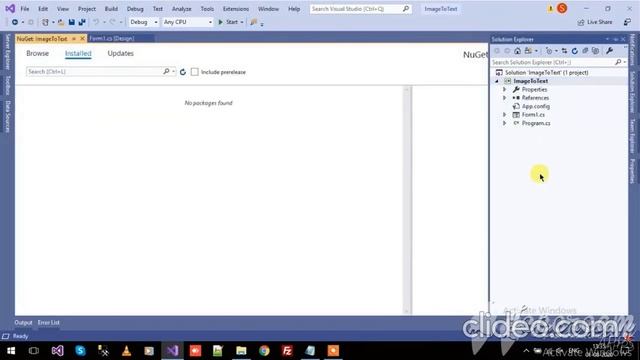Viewport: 640px width, 360px height.
Task: Click the NuGet search magnifier icon
Action: (166, 71)
